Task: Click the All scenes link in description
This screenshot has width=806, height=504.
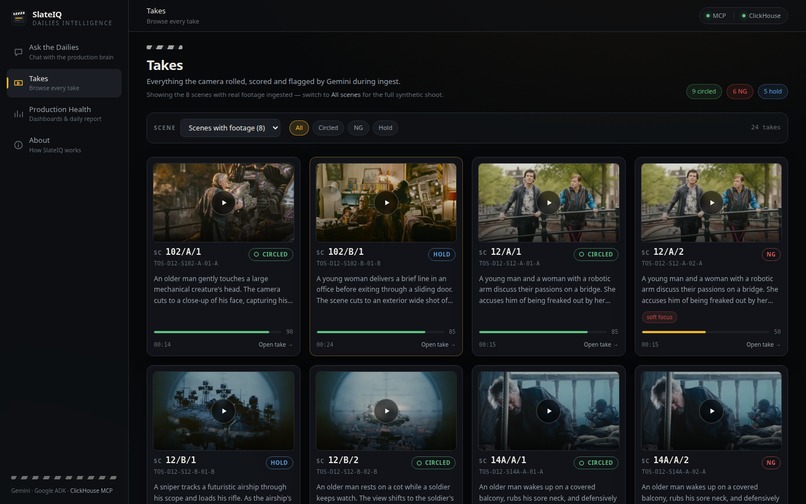Action: (345, 95)
